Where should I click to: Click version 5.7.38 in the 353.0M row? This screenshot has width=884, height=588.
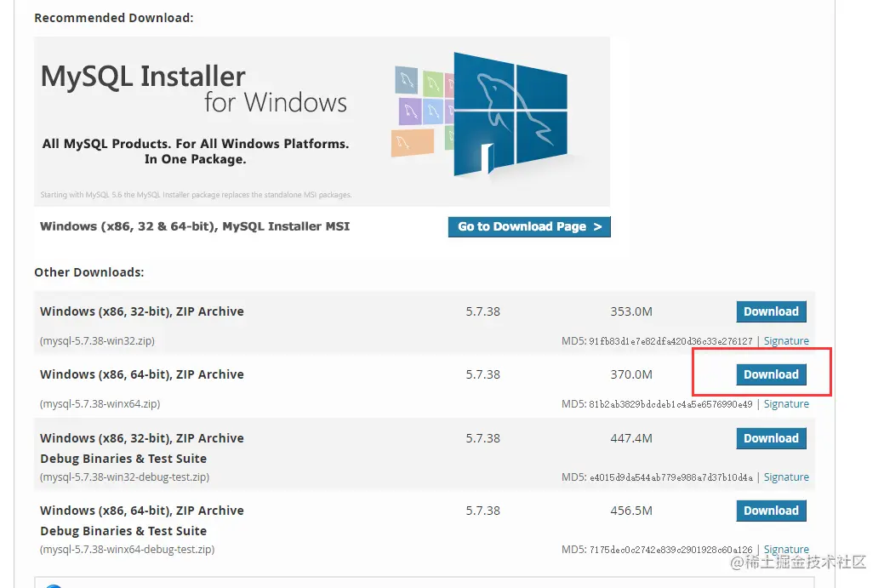[482, 311]
